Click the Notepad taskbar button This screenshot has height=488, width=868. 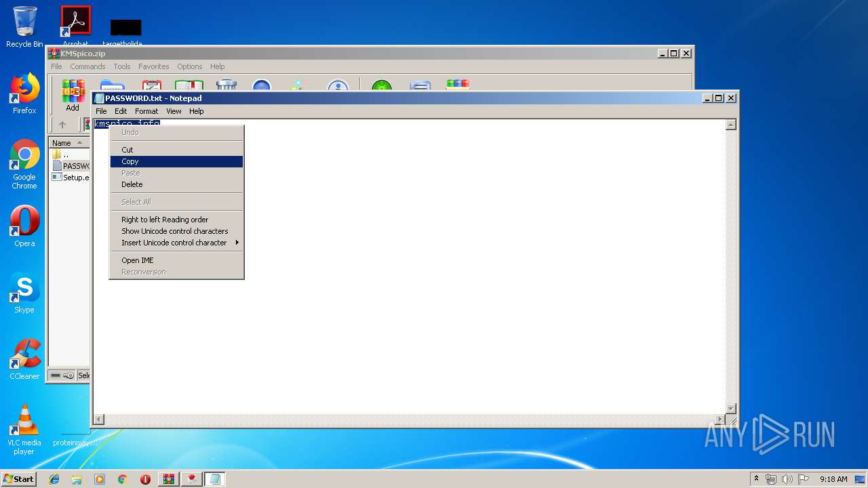pyautogui.click(x=215, y=479)
